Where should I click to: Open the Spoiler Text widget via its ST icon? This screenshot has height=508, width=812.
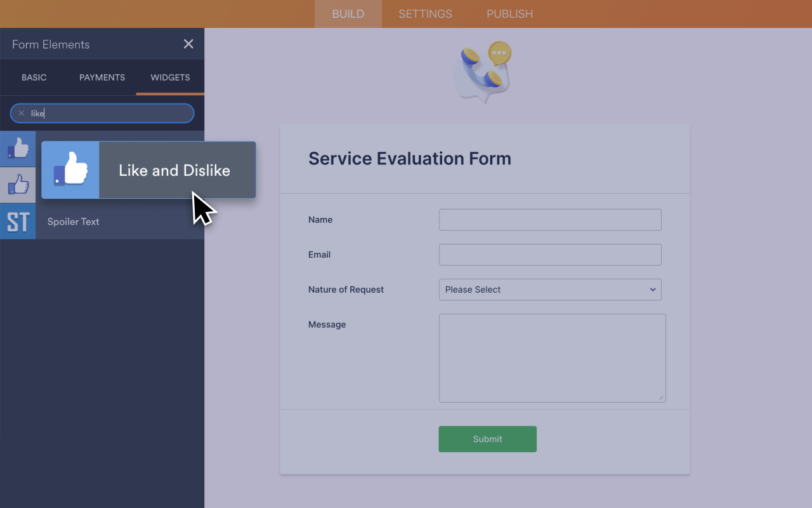tap(17, 222)
